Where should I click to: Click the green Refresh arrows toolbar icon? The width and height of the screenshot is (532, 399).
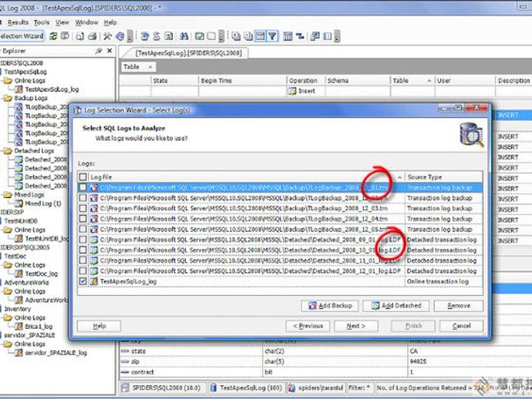(x=53, y=36)
